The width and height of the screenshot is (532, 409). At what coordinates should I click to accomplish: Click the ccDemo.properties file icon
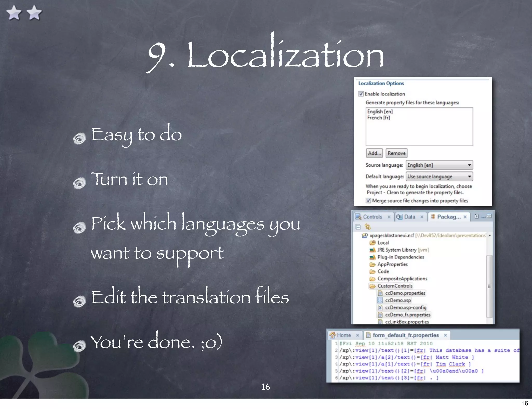coord(380,293)
